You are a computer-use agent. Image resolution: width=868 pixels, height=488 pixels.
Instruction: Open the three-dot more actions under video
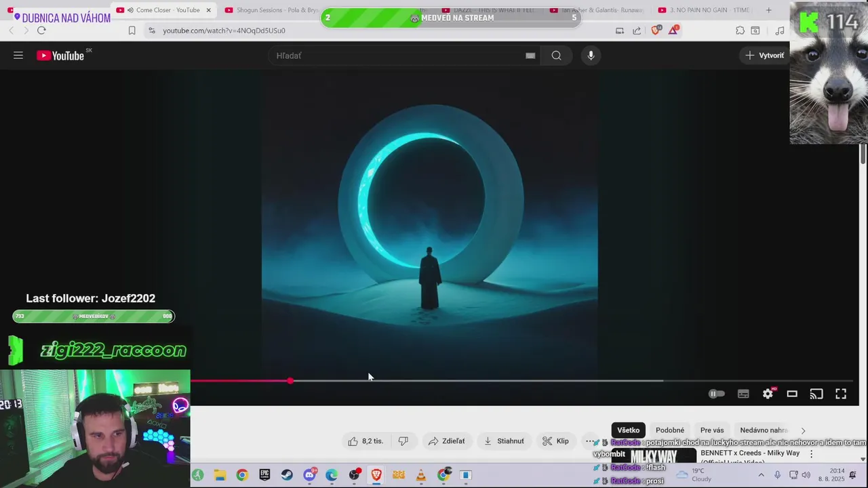[x=589, y=441]
